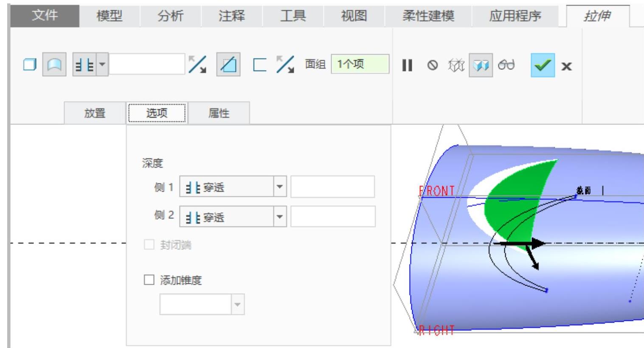
Task: Switch to the 分析 ribbon tab
Action: click(x=170, y=16)
